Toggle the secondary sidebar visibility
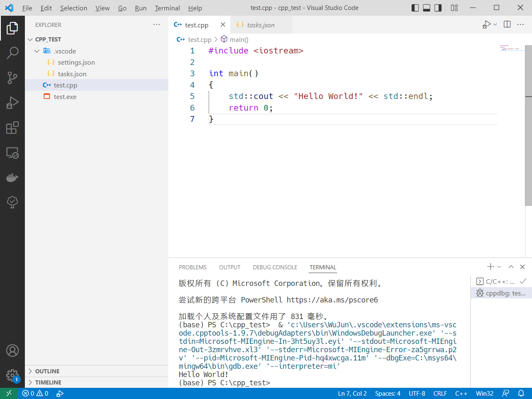 coord(437,7)
